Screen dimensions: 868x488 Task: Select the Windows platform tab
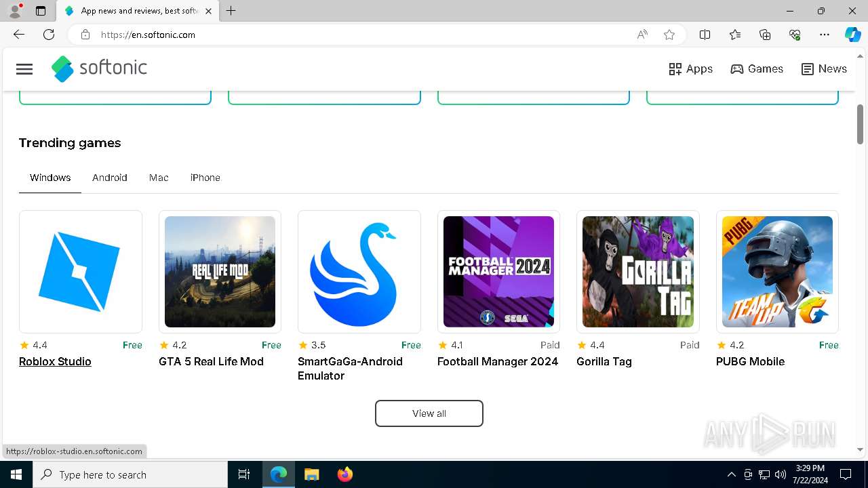[50, 178]
